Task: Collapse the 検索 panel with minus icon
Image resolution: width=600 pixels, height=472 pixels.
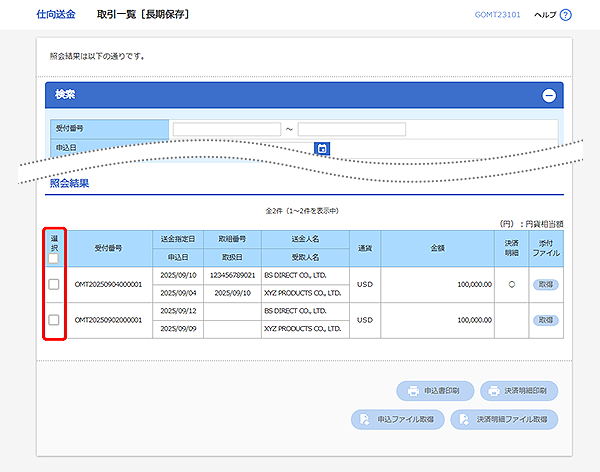Action: tap(549, 95)
